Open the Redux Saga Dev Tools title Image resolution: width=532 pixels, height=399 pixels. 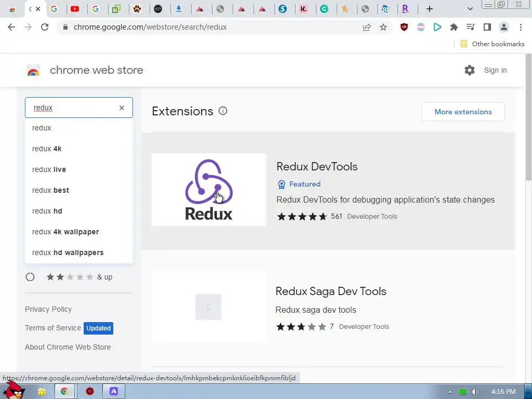pyautogui.click(x=331, y=291)
